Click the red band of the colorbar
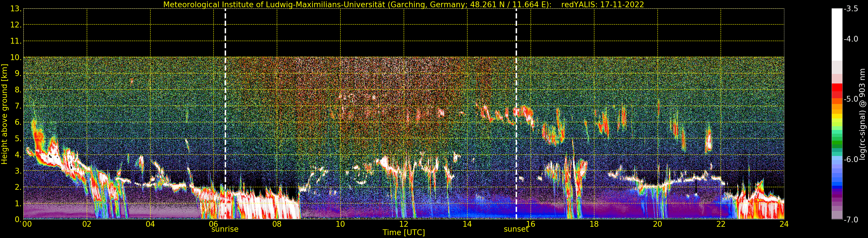The height and width of the screenshot is (238, 868). pyautogui.click(x=837, y=90)
